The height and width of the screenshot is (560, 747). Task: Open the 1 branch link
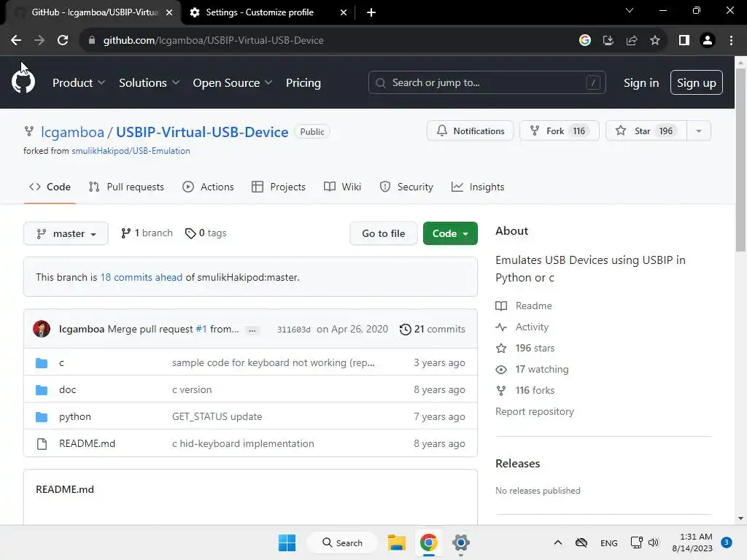147,233
